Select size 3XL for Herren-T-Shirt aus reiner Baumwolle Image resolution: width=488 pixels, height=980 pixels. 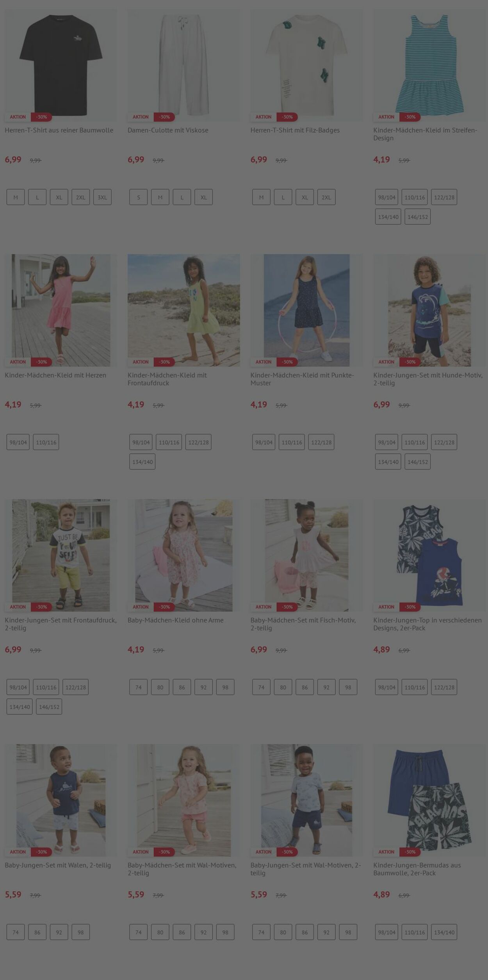(x=102, y=197)
